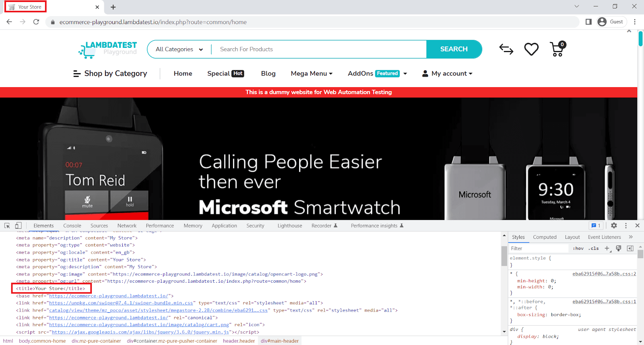Viewport: 644px width, 345px height.
Task: Click the lock icon in address bar
Action: pos(52,22)
